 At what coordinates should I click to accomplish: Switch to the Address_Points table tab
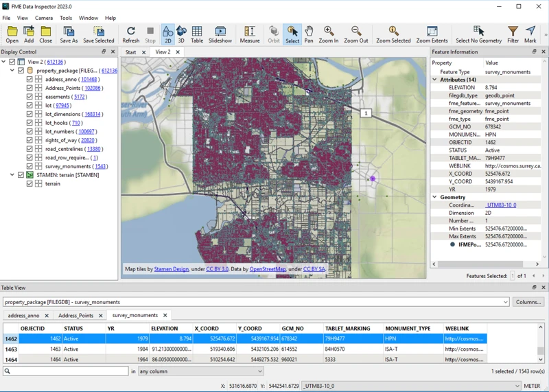pyautogui.click(x=76, y=315)
